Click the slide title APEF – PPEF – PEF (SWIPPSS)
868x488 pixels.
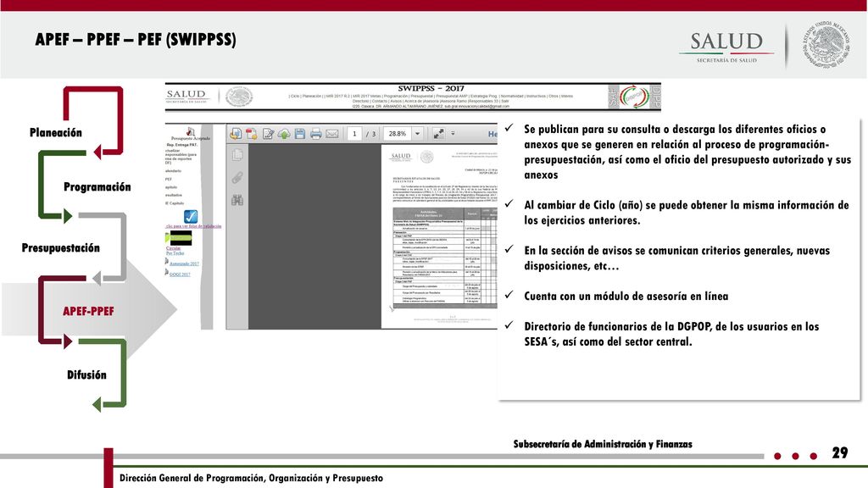[136, 40]
